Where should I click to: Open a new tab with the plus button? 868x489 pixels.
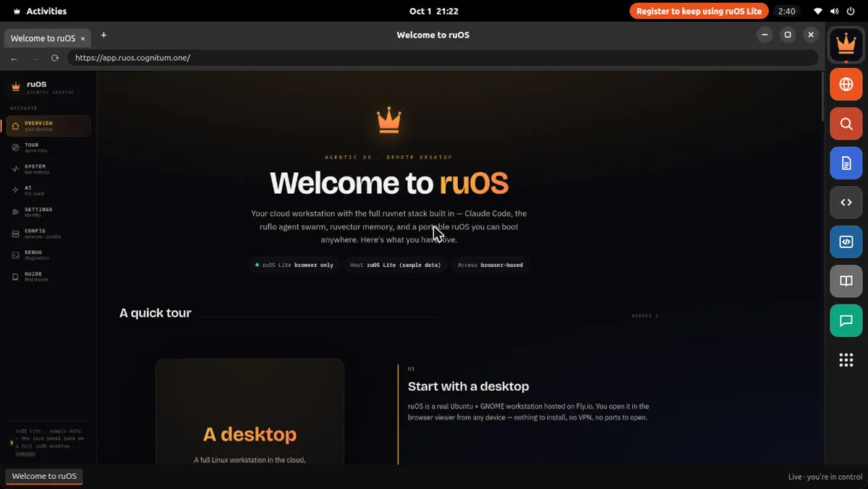click(103, 35)
